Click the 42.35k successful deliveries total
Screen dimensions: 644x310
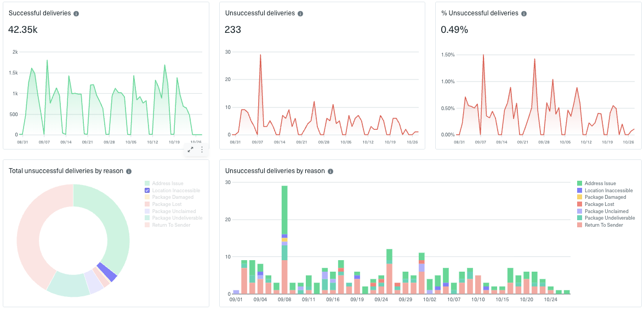click(x=23, y=30)
